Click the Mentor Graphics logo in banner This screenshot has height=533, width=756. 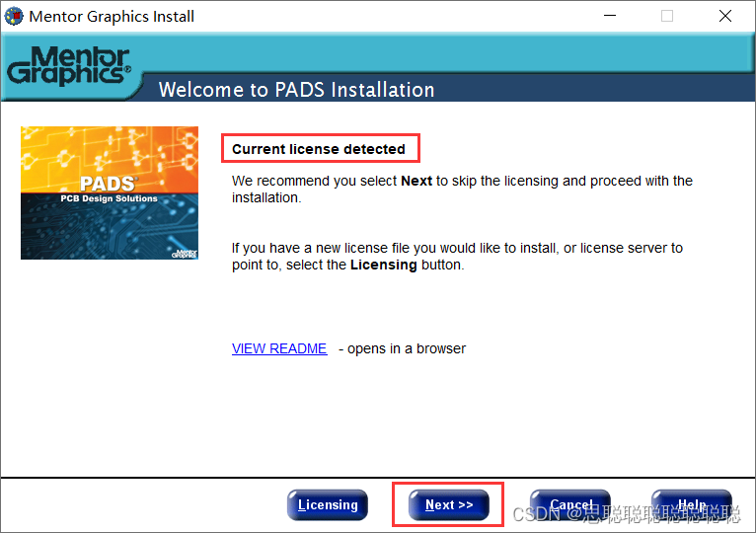[x=68, y=66]
